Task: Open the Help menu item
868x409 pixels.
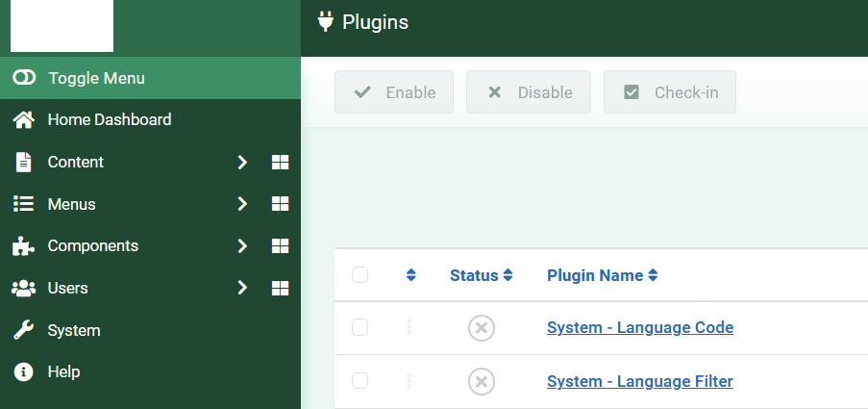Action: click(63, 371)
